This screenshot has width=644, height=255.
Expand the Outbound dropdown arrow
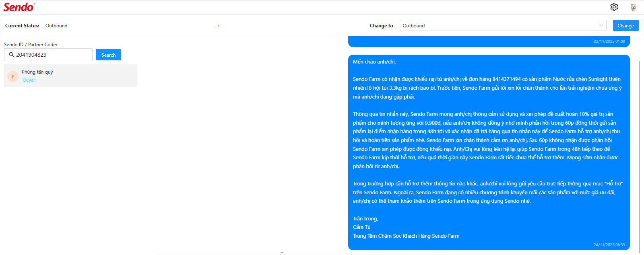click(601, 25)
